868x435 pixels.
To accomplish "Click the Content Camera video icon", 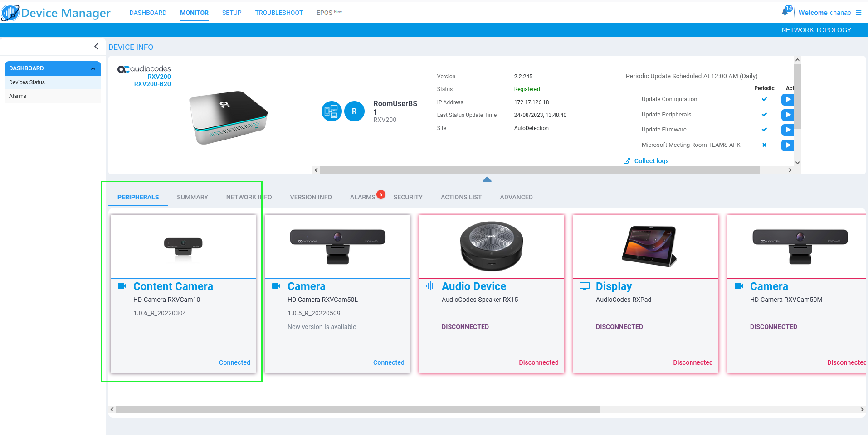I will pos(122,286).
